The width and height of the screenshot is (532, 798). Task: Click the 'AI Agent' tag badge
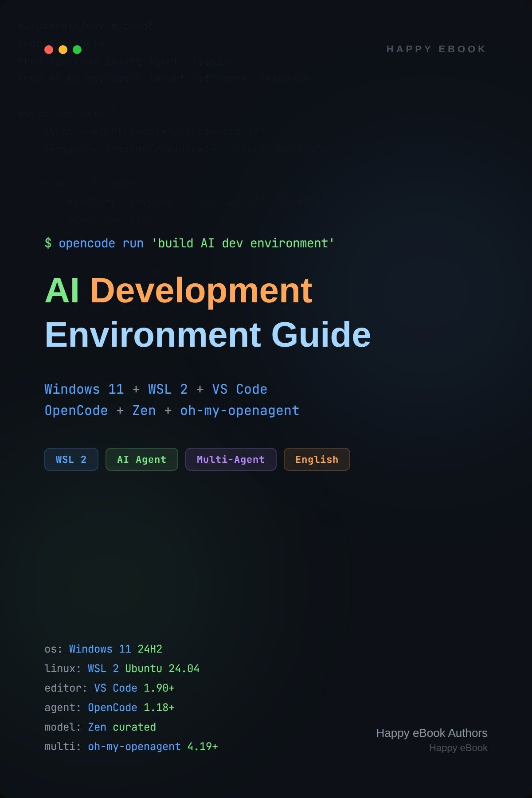coord(142,459)
